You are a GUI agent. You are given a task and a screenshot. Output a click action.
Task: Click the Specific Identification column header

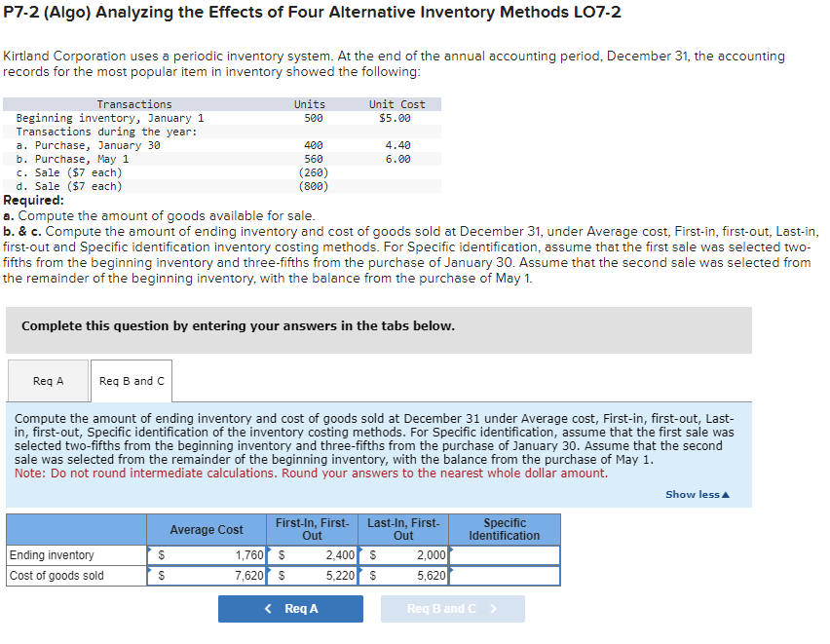504,529
